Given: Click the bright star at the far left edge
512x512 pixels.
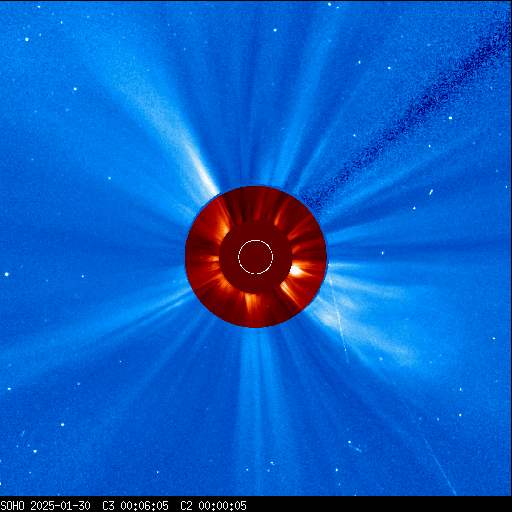Looking at the screenshot, I should pos(6,274).
